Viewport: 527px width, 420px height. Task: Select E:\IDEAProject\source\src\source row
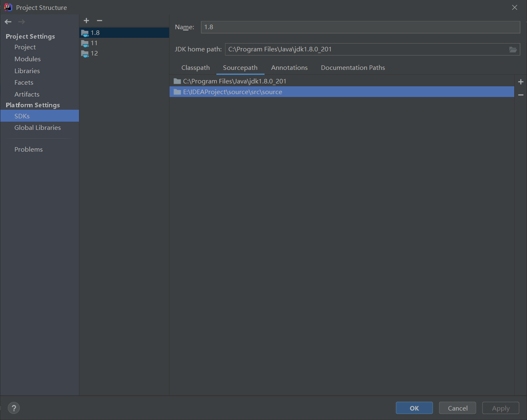coord(342,92)
